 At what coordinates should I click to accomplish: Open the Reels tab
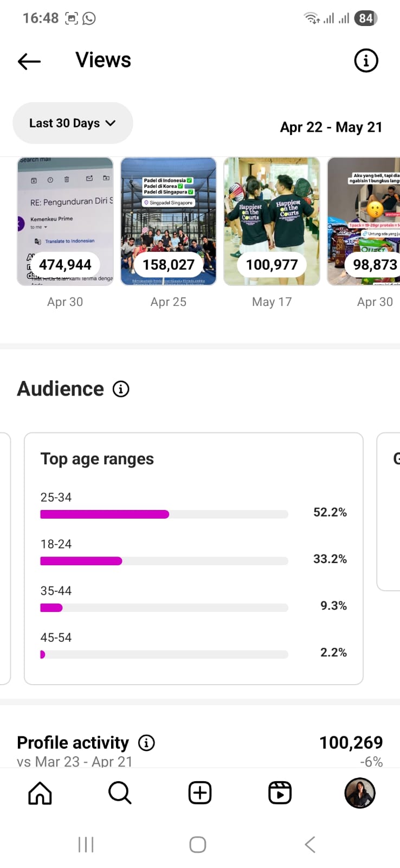tap(280, 793)
